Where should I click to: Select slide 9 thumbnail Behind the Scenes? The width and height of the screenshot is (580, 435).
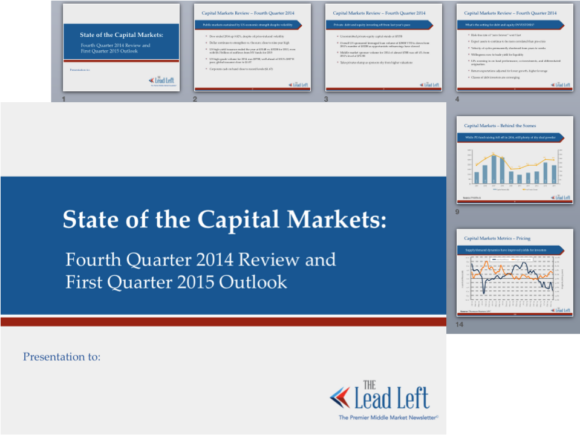[x=515, y=160]
